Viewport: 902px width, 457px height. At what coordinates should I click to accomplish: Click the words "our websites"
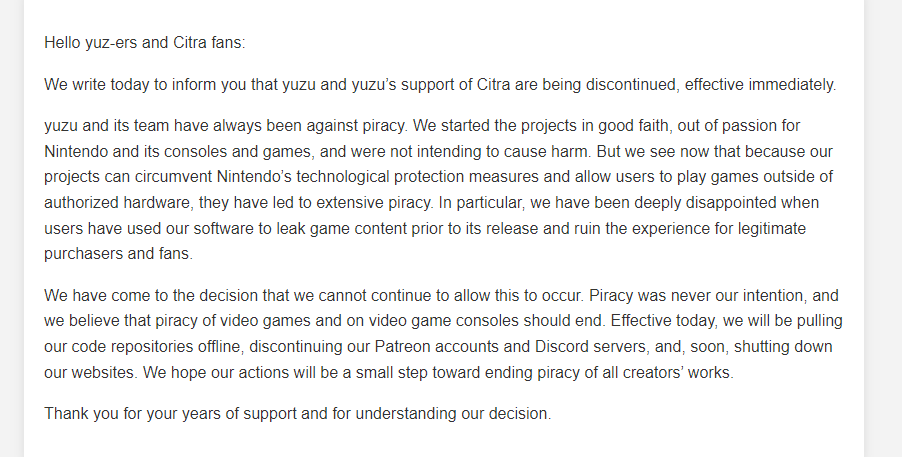click(x=90, y=373)
